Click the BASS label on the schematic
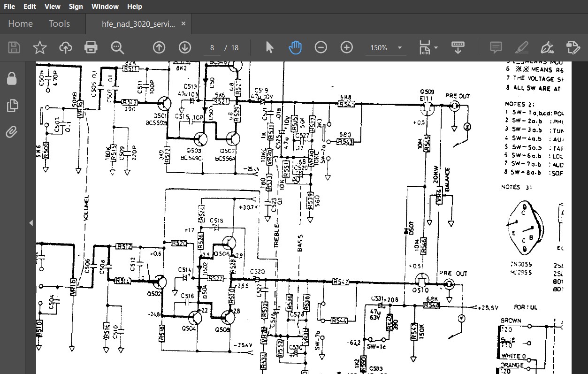Screen dimensions: 588x374 (300, 243)
